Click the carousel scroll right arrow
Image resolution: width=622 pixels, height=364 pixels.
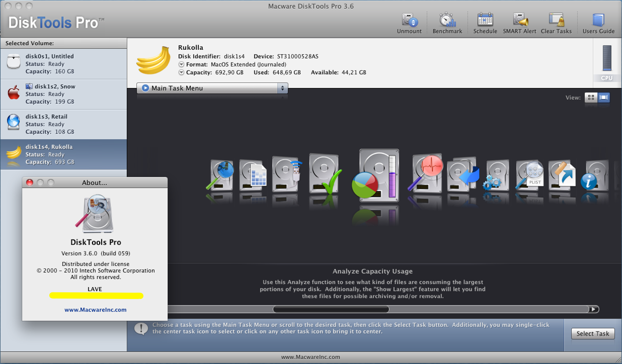[x=594, y=309]
